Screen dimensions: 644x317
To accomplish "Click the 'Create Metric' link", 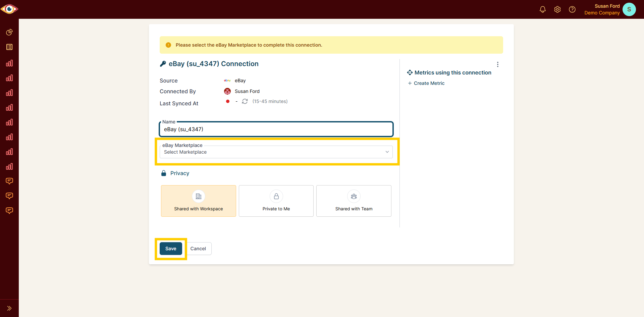I will pyautogui.click(x=426, y=83).
